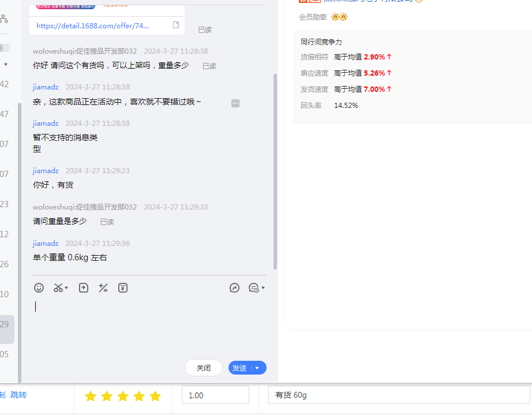The height and width of the screenshot is (415, 532).
Task: Set rating using the fifth star
Action: coord(155,396)
